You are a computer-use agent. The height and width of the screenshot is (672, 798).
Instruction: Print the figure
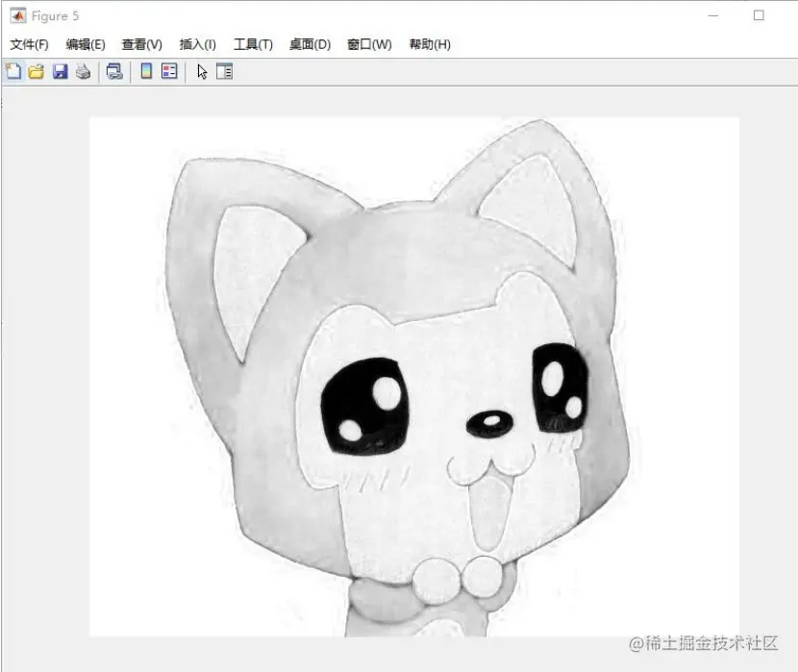tap(83, 70)
